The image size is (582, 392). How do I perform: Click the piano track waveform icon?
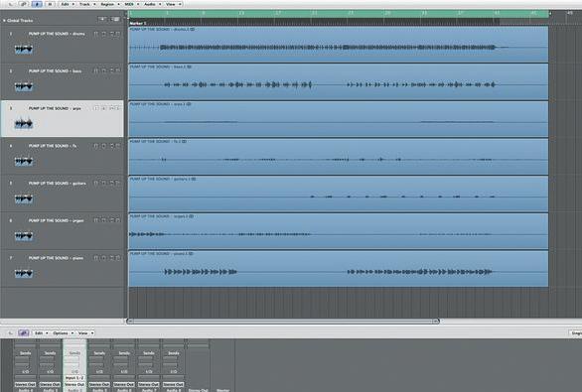point(24,273)
